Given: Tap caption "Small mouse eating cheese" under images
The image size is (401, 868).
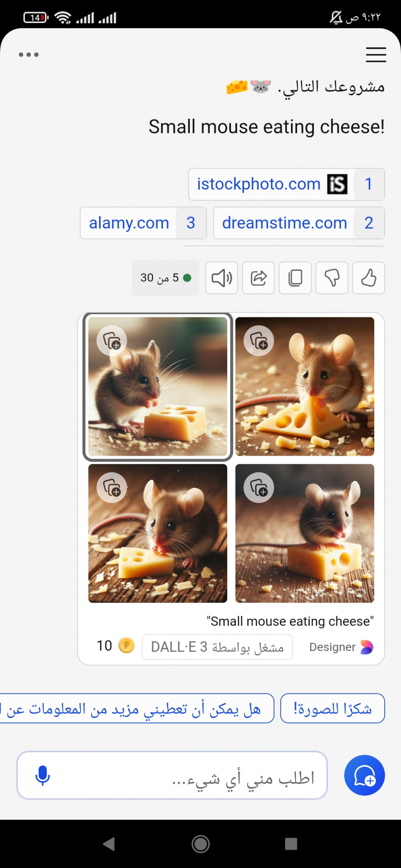Looking at the screenshot, I should [290, 621].
